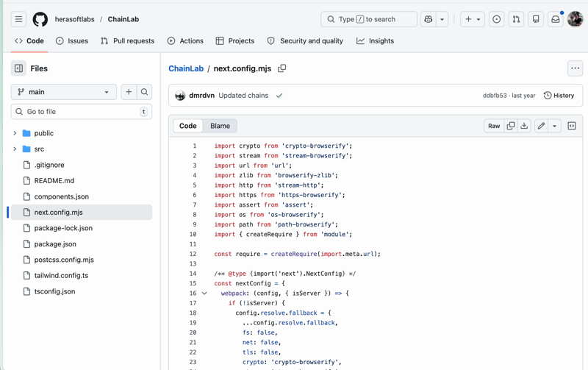Screen dimensions: 588x370
Task: Open notifications inbox
Action: pyautogui.click(x=556, y=19)
